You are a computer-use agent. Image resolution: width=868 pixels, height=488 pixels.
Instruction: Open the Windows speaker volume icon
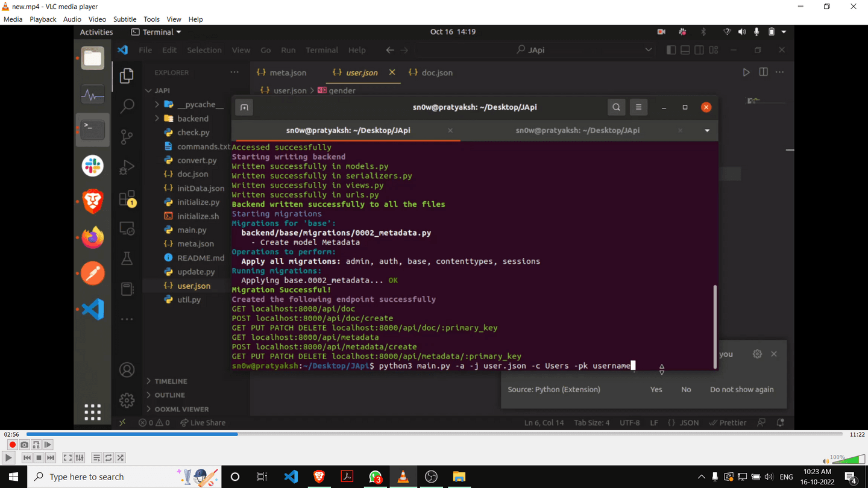point(769,477)
